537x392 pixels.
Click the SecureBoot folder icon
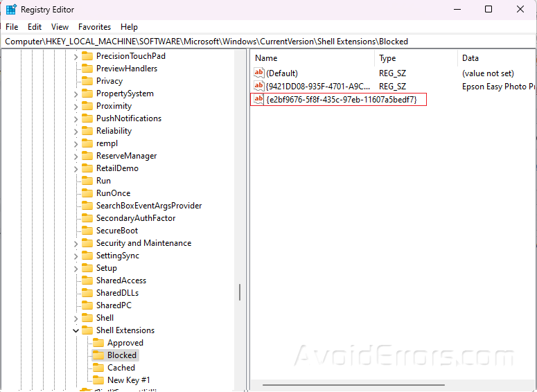pos(87,231)
